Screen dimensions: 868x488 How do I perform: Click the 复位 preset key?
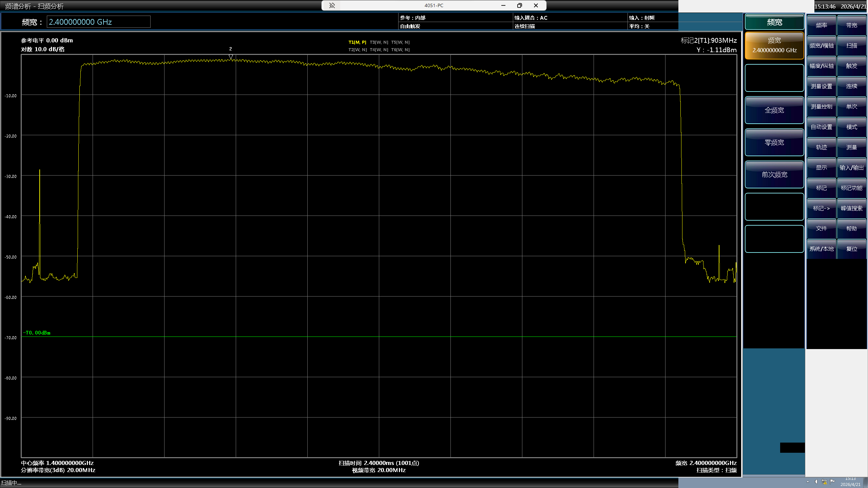(x=851, y=249)
